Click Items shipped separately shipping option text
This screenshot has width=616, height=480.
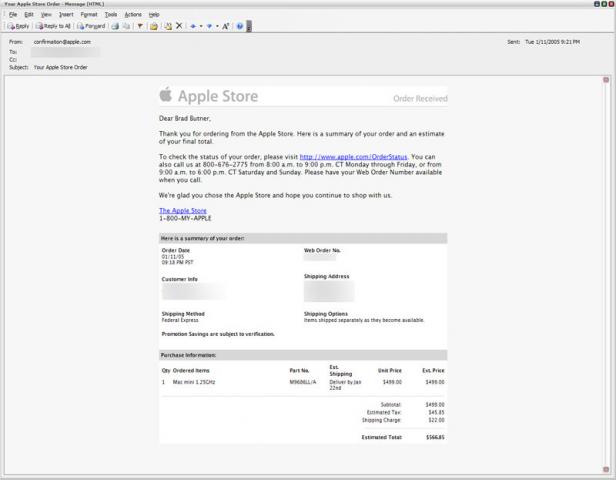[364, 320]
